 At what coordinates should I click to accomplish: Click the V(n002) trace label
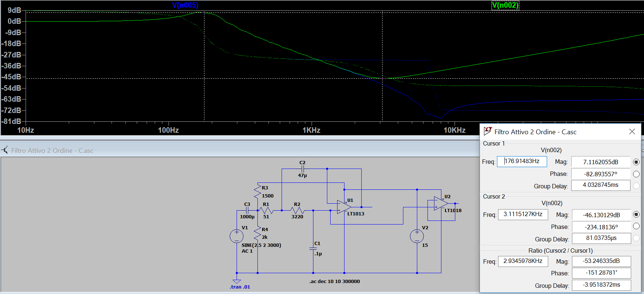coord(505,5)
